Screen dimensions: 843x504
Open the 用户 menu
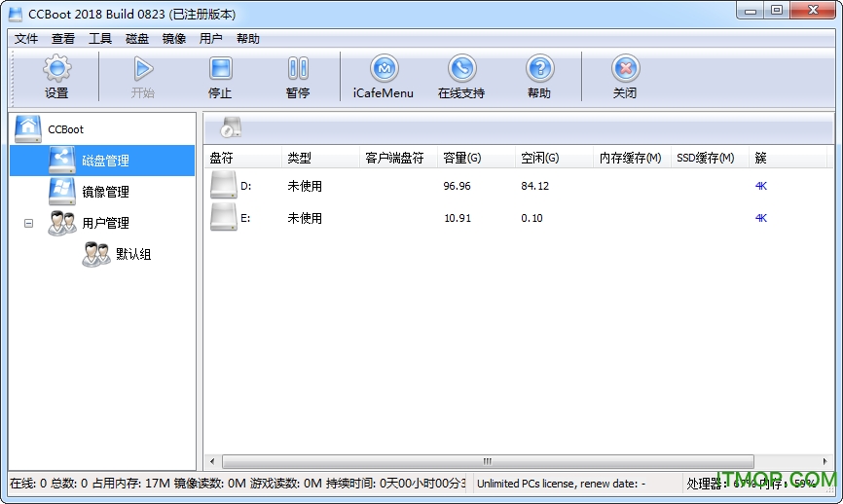click(210, 39)
